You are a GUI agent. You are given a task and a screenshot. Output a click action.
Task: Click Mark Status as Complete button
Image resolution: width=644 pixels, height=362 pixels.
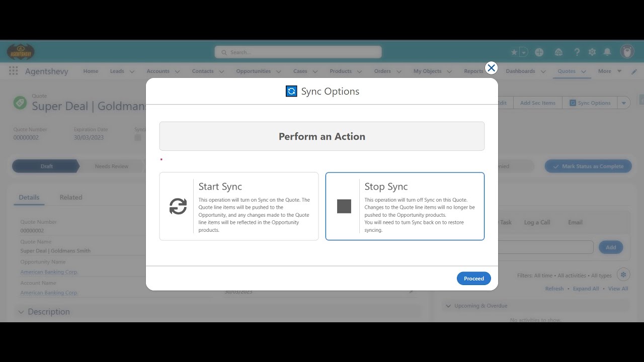(x=588, y=166)
